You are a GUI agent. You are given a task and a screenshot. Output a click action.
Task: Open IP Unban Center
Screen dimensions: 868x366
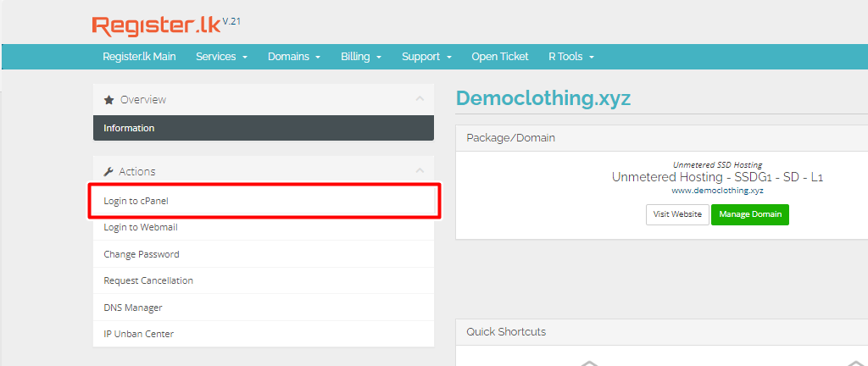coord(264,334)
